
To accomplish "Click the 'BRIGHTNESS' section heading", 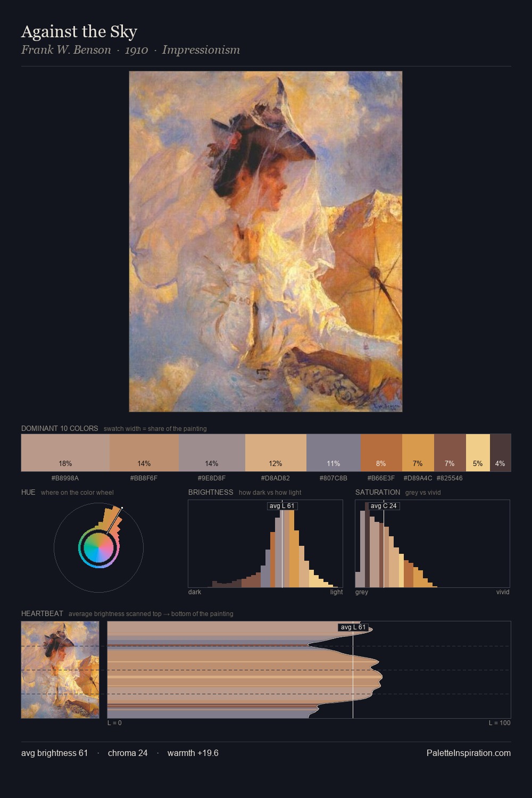I will tap(211, 492).
